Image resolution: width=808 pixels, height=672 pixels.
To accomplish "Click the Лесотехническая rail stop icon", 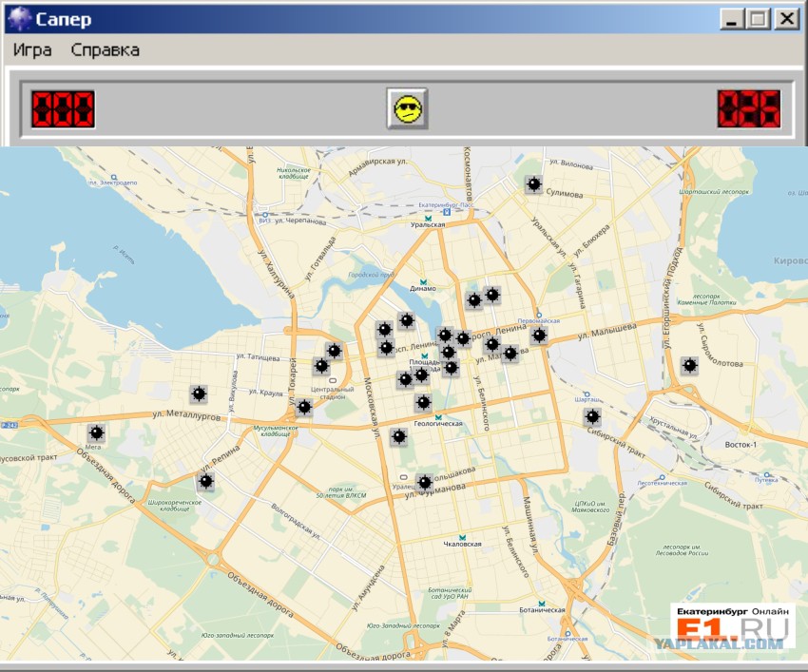I will pos(663,477).
